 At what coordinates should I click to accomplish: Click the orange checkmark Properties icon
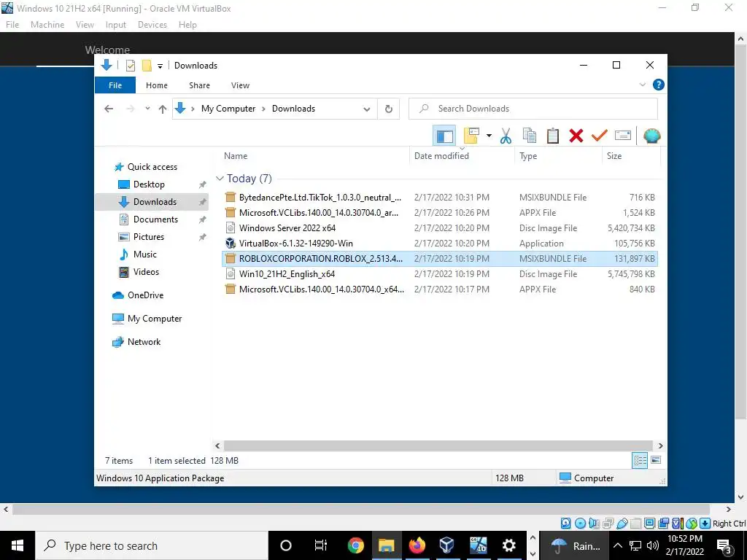click(600, 136)
